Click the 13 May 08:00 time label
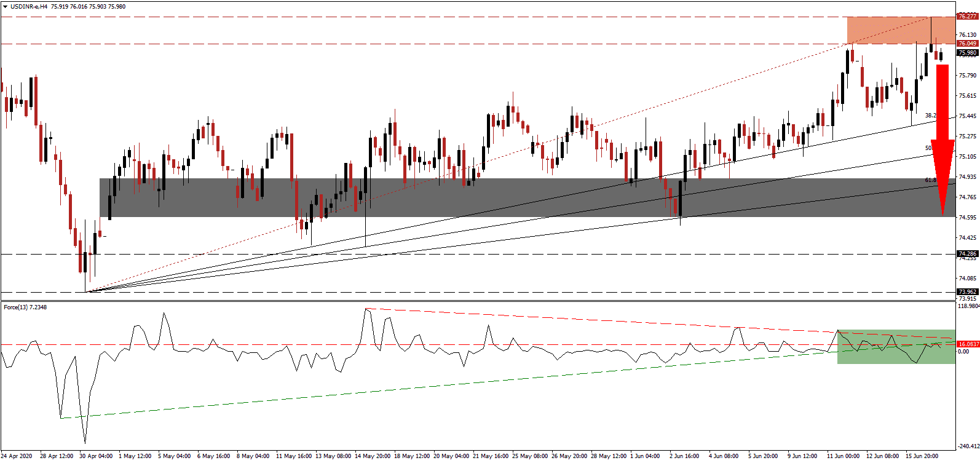980x463 pixels. (333, 456)
